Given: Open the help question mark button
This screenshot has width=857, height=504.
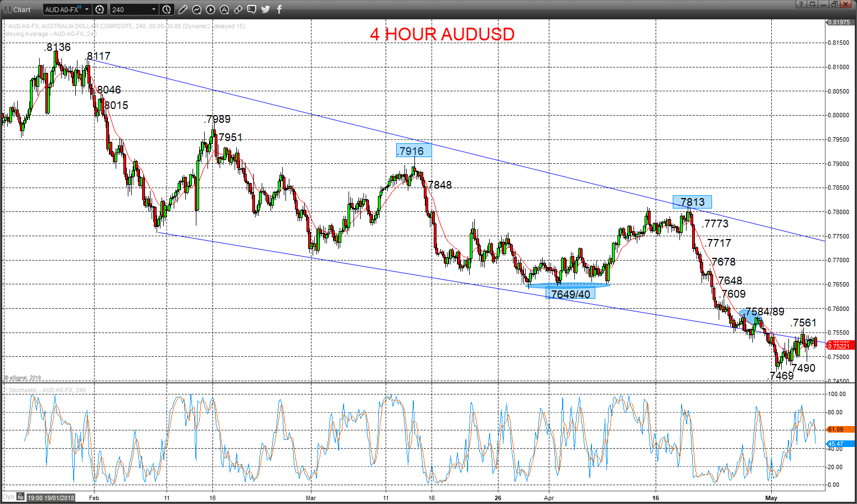Looking at the screenshot, I should tap(801, 4).
